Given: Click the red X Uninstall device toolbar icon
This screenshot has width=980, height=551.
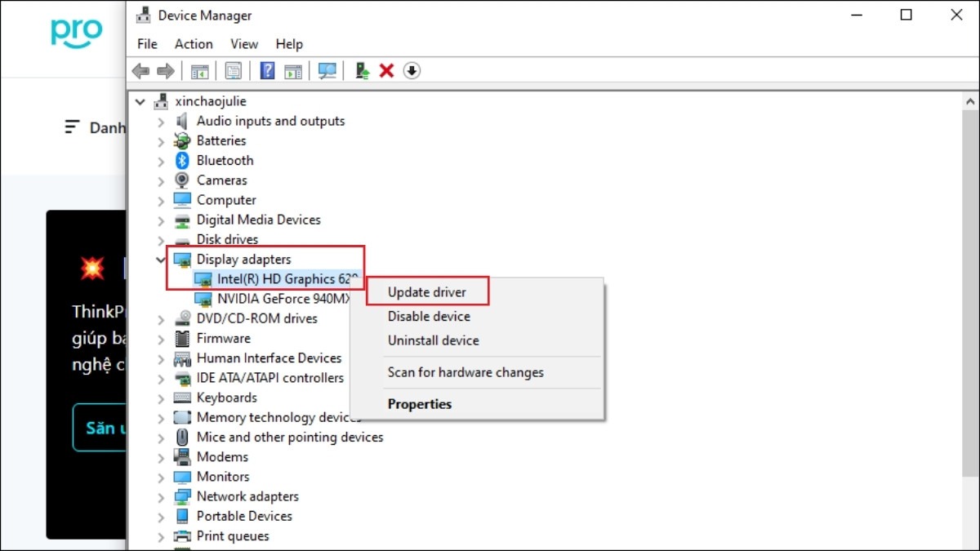Looking at the screenshot, I should [387, 71].
